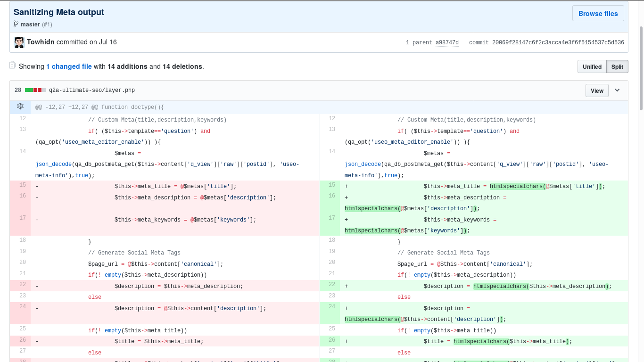Collapse the layer.php file diff

617,90
